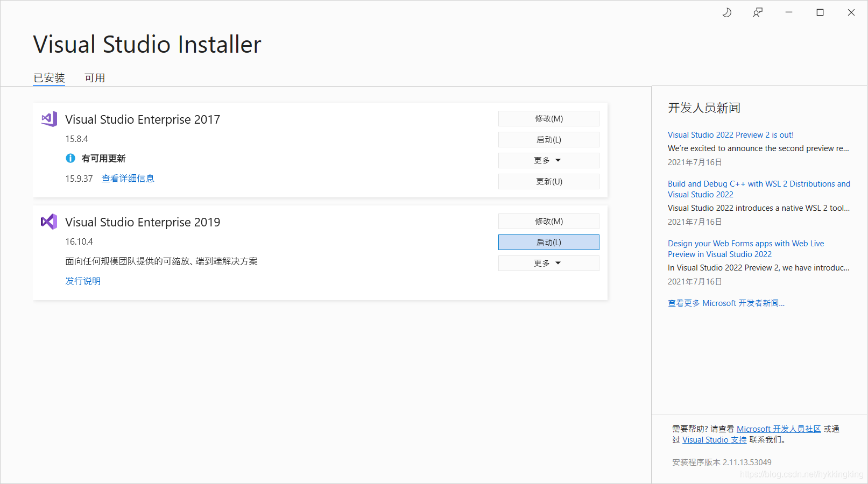Open news about Build and Debug C++ with WSL 2

(x=759, y=189)
